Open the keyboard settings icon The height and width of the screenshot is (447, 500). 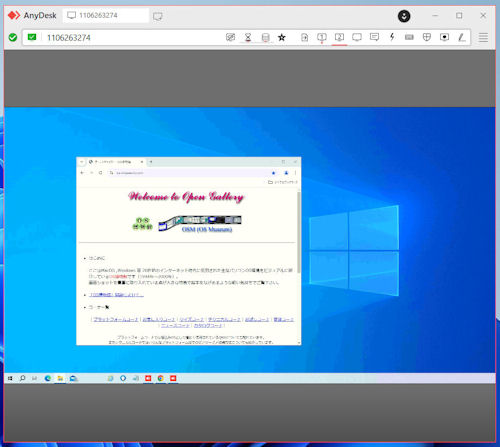click(409, 37)
